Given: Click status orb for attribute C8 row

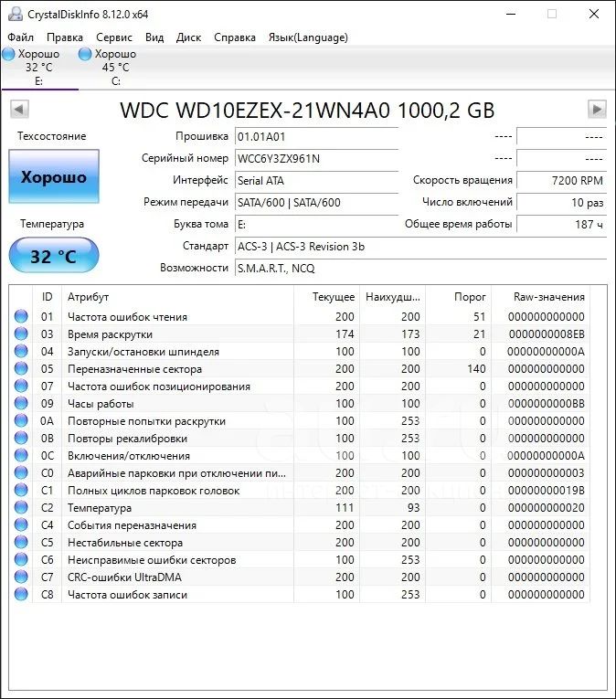Looking at the screenshot, I should pyautogui.click(x=21, y=595).
